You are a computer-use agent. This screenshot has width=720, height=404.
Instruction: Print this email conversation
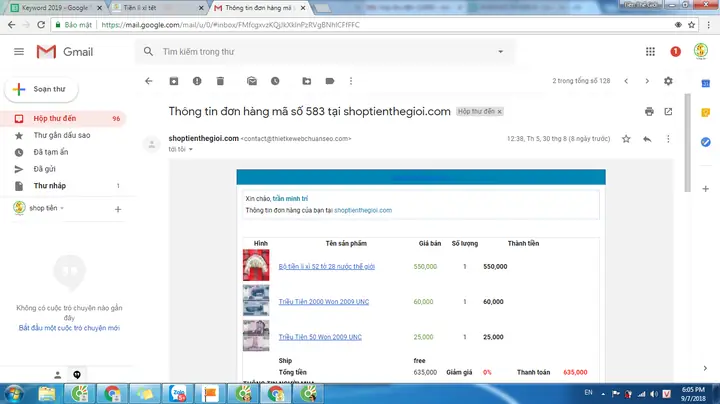649,112
